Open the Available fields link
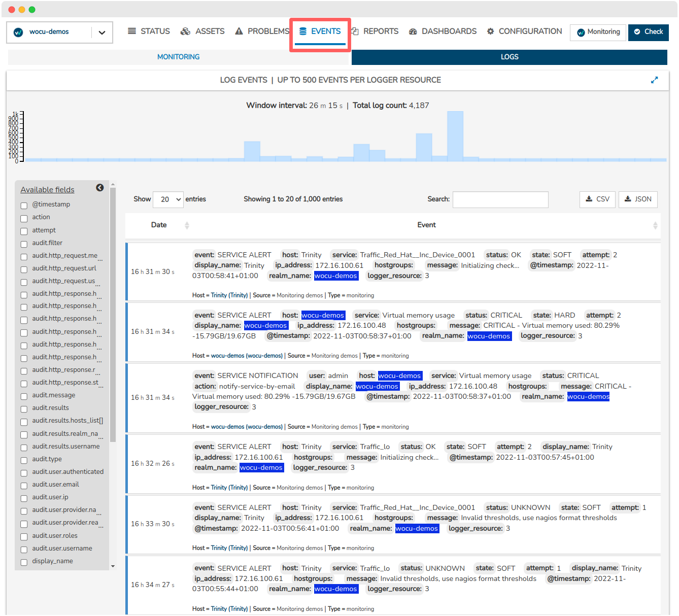Viewport: 679px width, 616px height. pos(47,190)
